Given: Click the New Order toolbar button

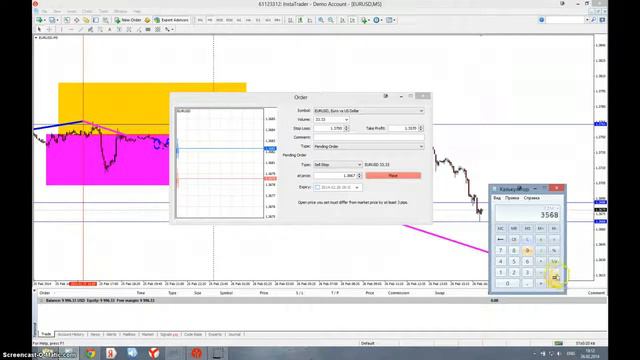Looking at the screenshot, I should click(x=128, y=20).
